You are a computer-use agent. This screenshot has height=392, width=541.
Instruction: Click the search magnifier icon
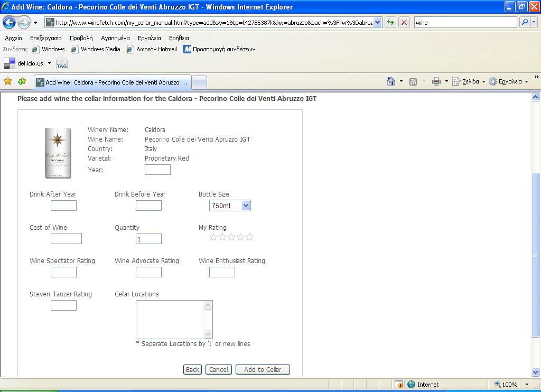click(525, 22)
